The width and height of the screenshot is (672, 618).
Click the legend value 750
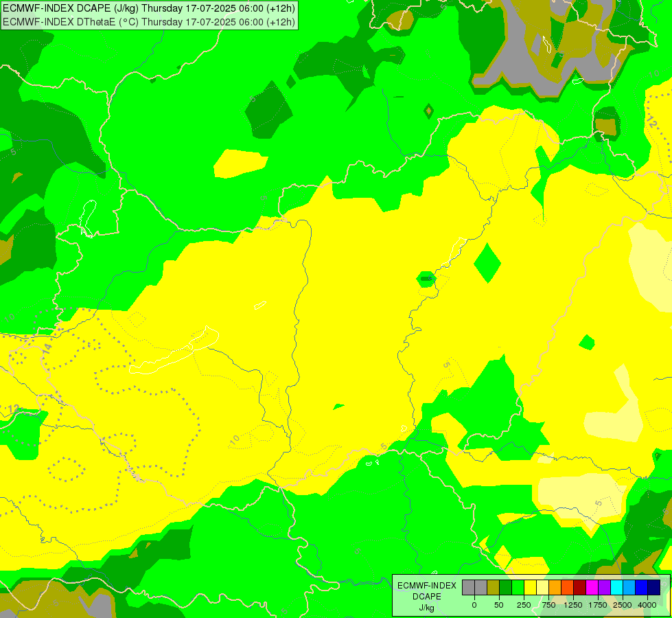(x=548, y=605)
